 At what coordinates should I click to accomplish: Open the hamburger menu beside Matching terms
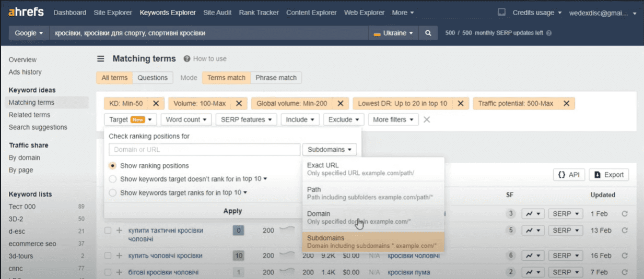(101, 59)
